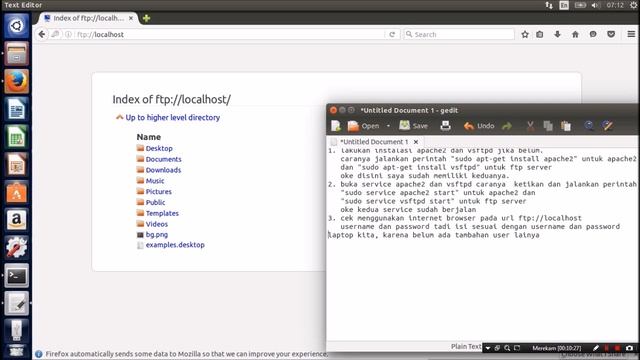
Task: Open the Public folder link
Action: pyautogui.click(x=155, y=202)
